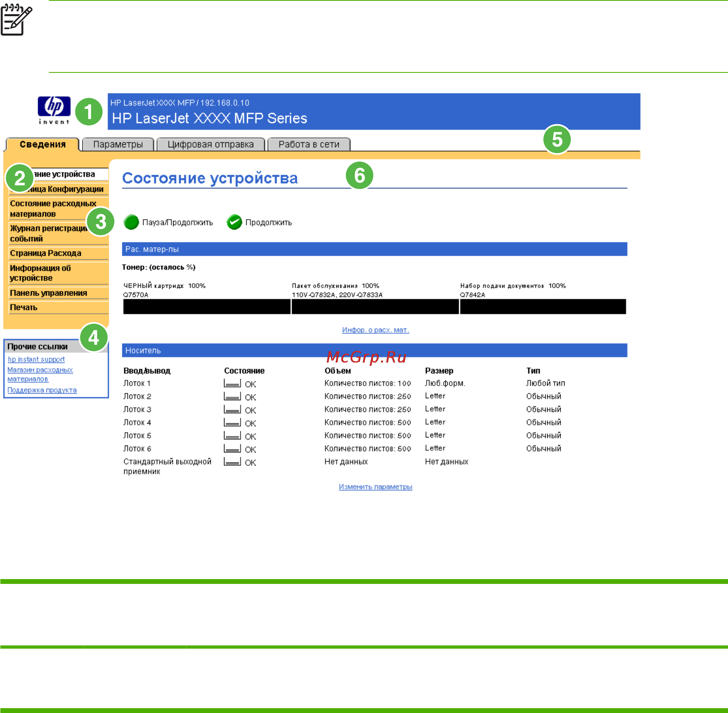
Task: Click the Продолжить label
Action: pyautogui.click(x=269, y=223)
